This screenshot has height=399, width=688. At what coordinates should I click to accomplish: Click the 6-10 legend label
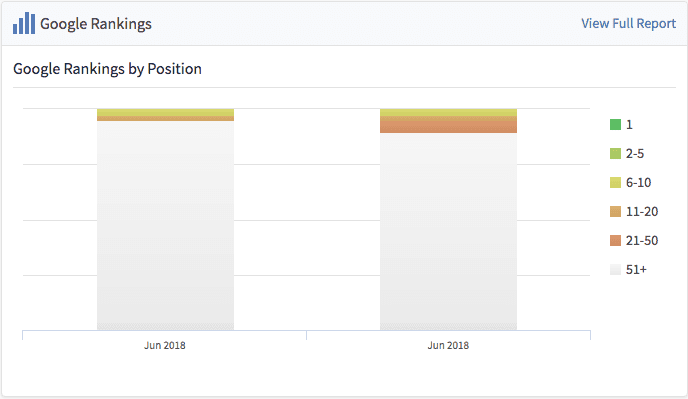click(638, 183)
